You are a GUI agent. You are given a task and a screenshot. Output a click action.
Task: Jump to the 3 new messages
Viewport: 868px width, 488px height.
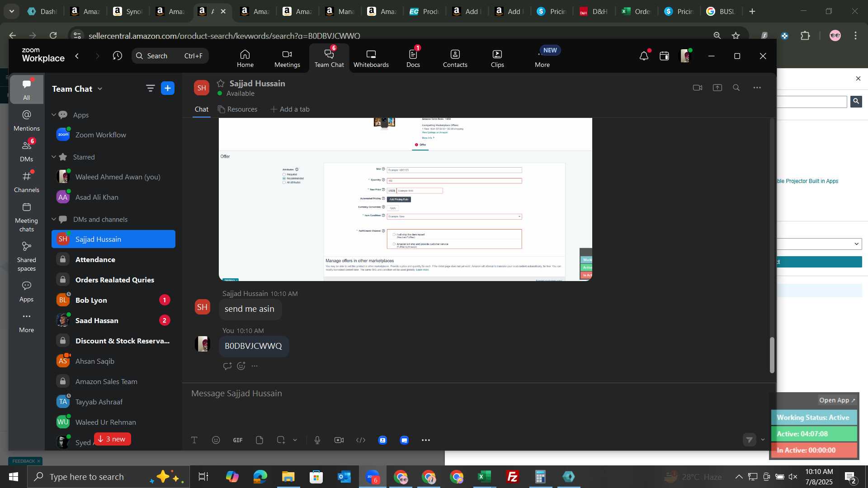[x=112, y=439]
